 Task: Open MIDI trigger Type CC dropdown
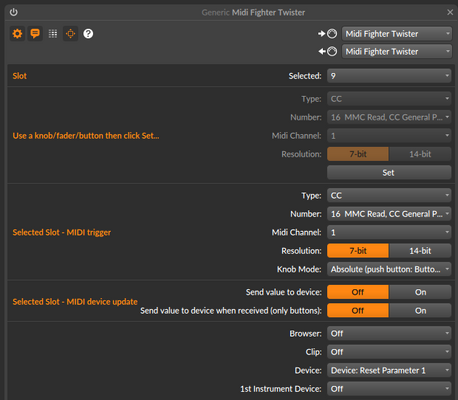tap(389, 195)
